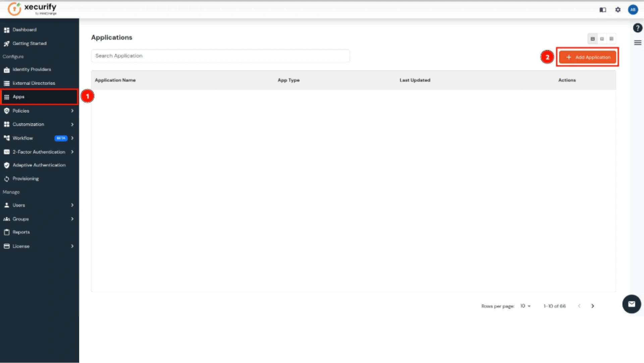Go to the next page of applications
The width and height of the screenshot is (644, 363).
pos(593,306)
